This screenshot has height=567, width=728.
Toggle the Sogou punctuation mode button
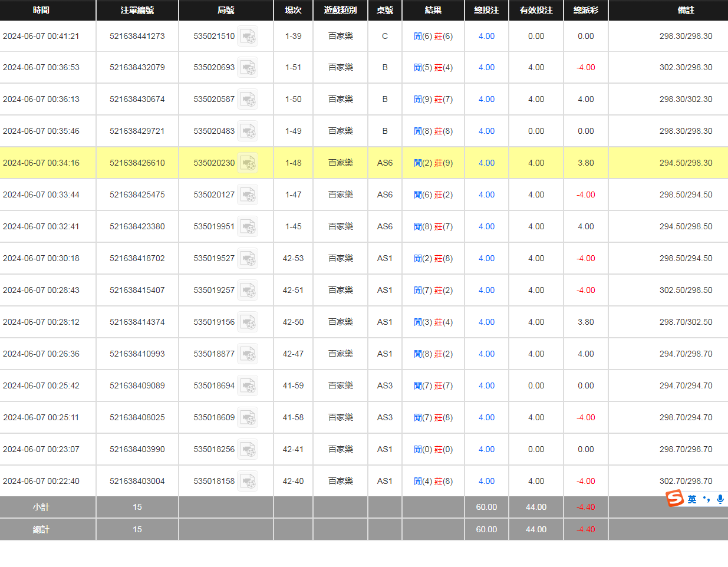(x=706, y=499)
